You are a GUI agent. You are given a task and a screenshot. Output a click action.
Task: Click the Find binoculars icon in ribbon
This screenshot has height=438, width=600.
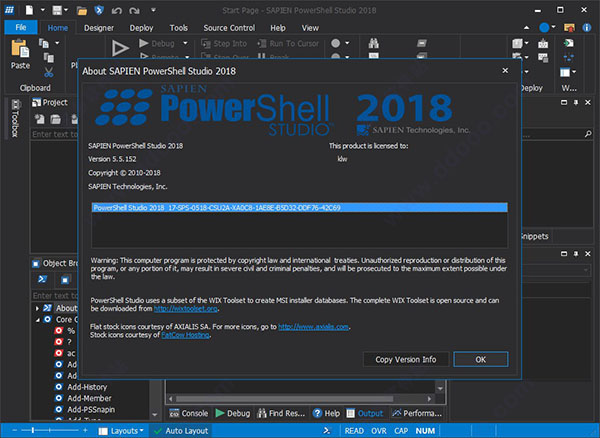[374, 43]
